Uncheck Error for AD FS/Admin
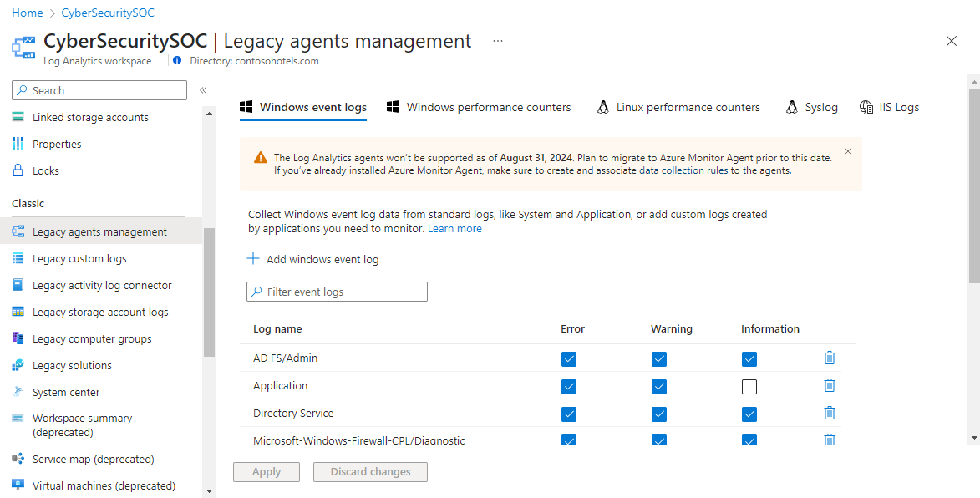980x498 pixels. point(569,358)
